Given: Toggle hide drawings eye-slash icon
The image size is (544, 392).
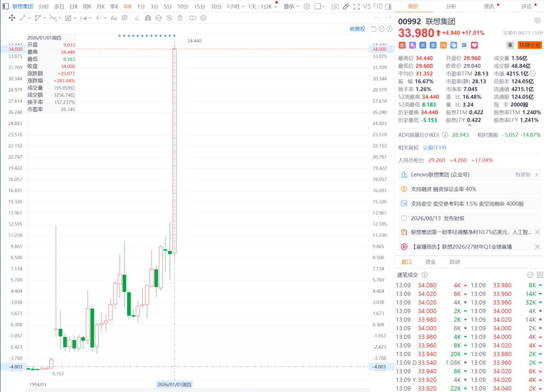Looking at the screenshot, I should (x=169, y=18).
